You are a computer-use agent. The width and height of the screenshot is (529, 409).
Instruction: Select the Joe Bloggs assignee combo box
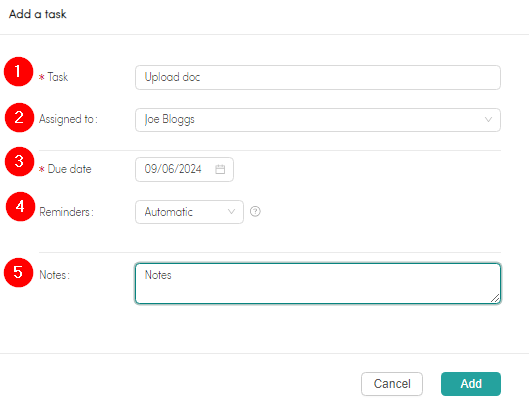[318, 120]
